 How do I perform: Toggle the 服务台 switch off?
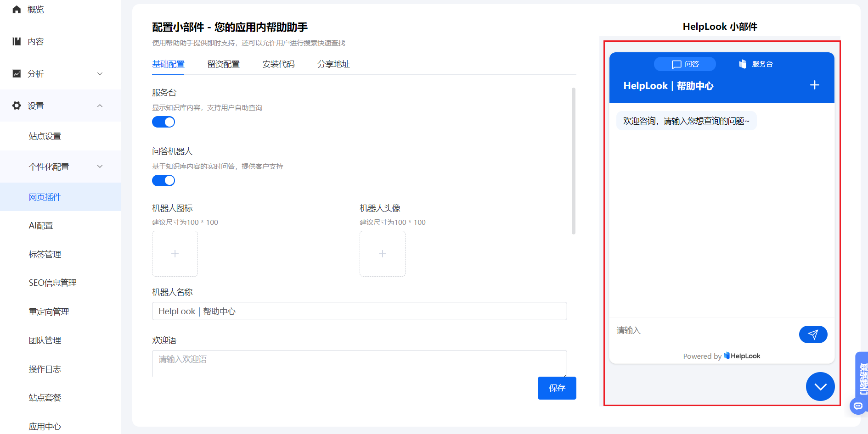[163, 122]
